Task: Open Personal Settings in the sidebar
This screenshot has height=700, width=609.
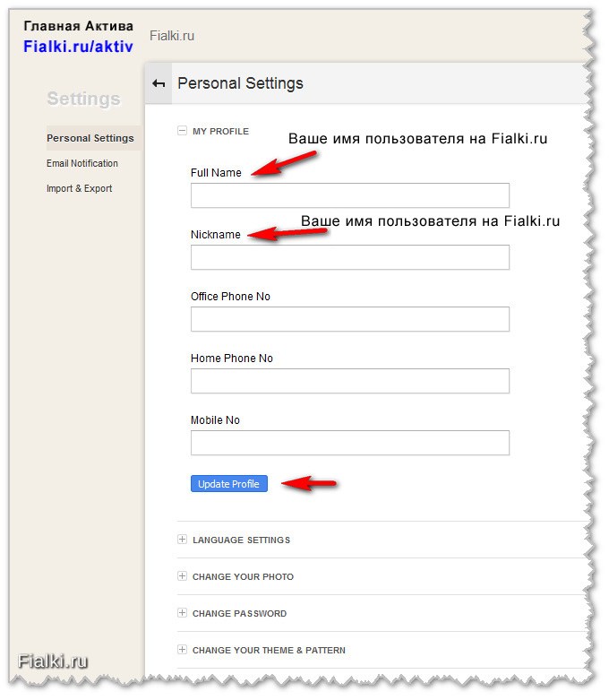Action: pyautogui.click(x=90, y=138)
